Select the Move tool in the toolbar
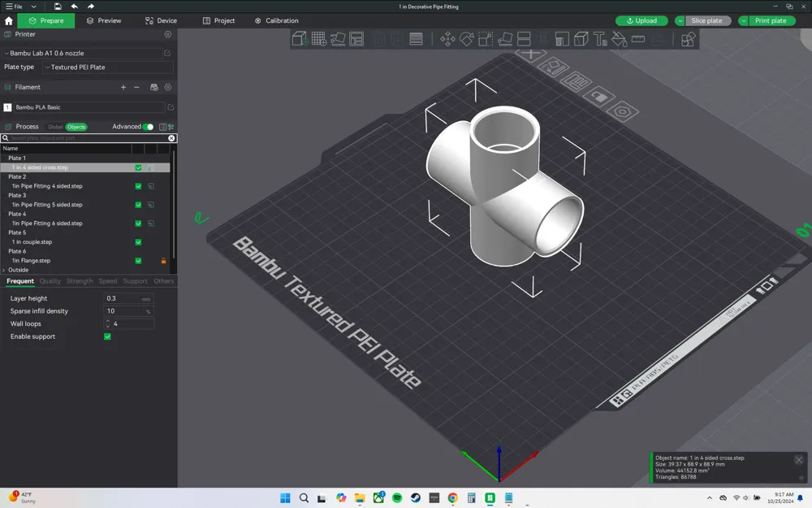The width and height of the screenshot is (812, 508). (x=446, y=38)
